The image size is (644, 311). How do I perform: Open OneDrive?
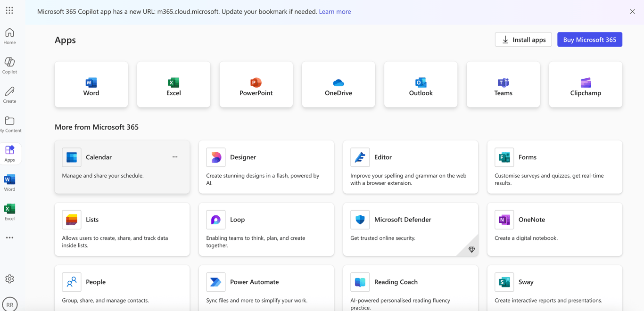coord(338,84)
